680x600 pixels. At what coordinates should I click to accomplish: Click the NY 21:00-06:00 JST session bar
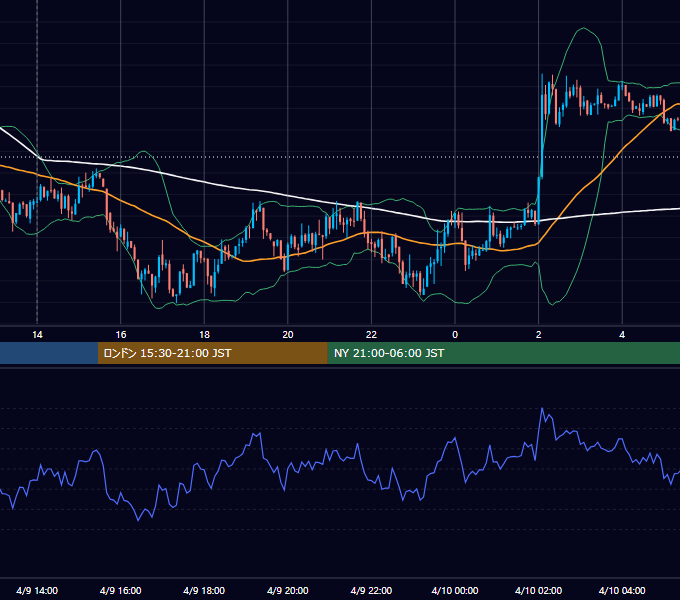503,353
